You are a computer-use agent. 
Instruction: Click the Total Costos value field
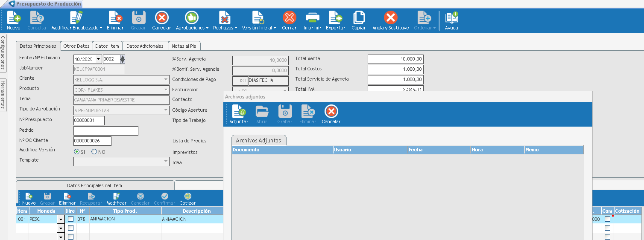coord(395,69)
